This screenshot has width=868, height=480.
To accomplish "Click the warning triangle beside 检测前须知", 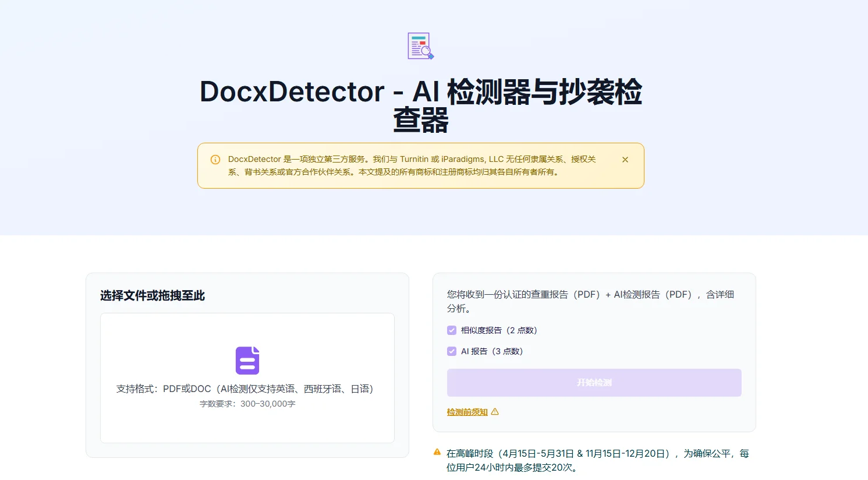I will coord(495,412).
